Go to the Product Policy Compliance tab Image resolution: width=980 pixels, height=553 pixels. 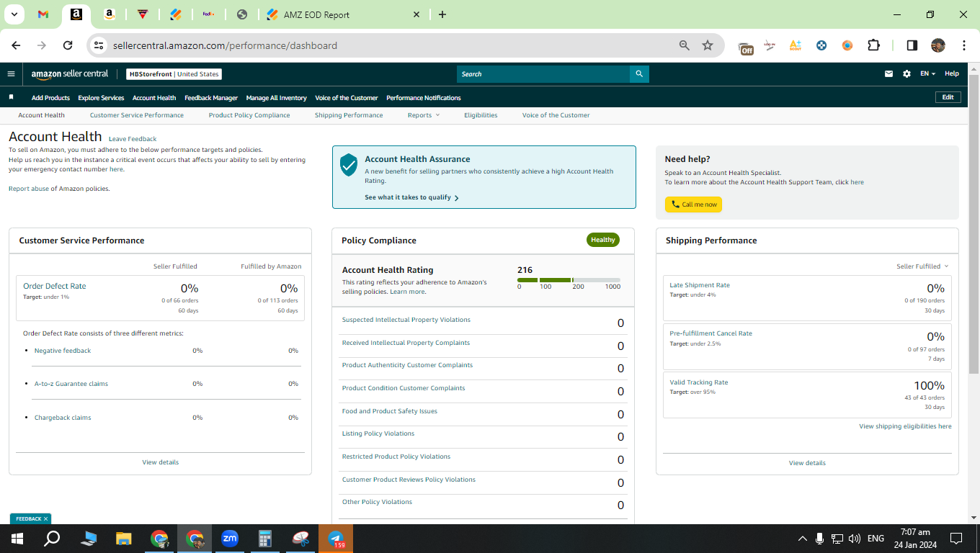pyautogui.click(x=249, y=115)
